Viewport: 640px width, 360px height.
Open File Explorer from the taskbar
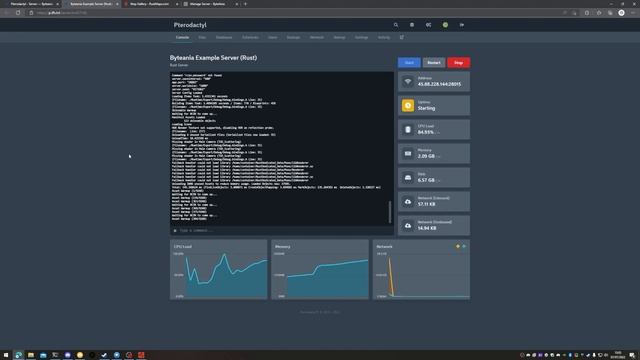pyautogui.click(x=31, y=355)
